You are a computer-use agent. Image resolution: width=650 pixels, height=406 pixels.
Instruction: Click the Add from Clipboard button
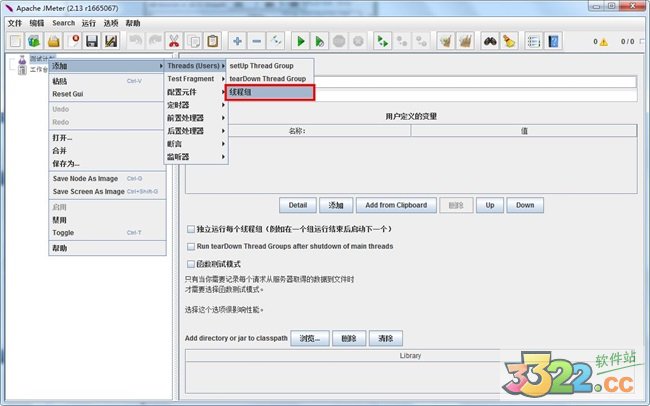click(x=396, y=205)
